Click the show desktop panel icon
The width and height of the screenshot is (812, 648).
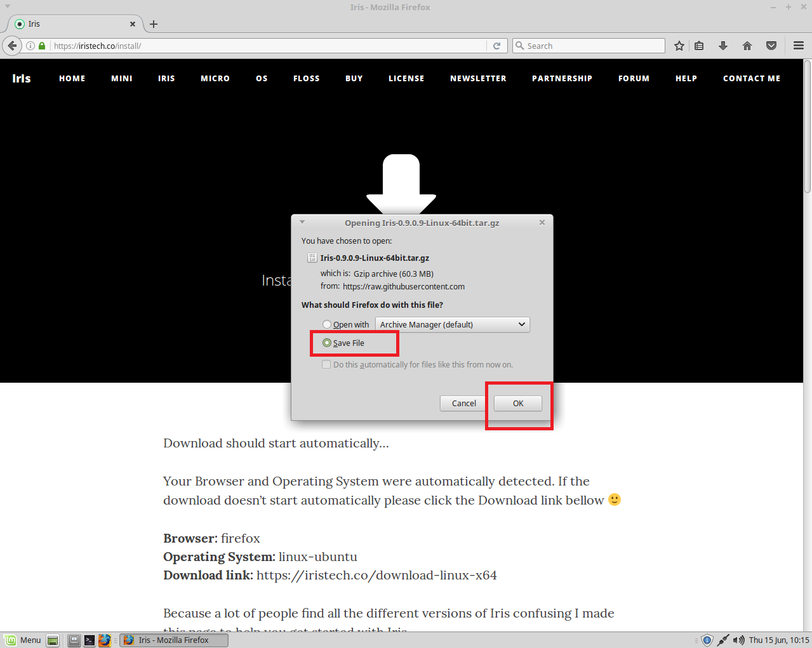click(x=53, y=640)
